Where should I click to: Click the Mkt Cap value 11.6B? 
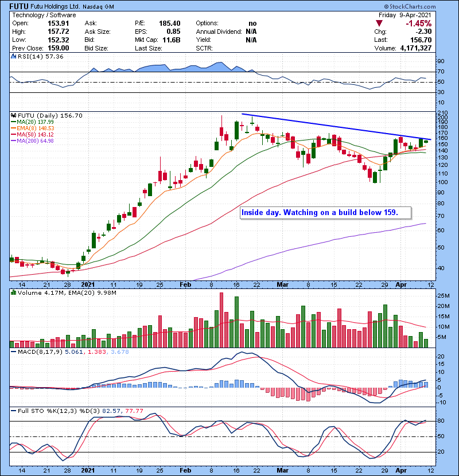click(172, 40)
